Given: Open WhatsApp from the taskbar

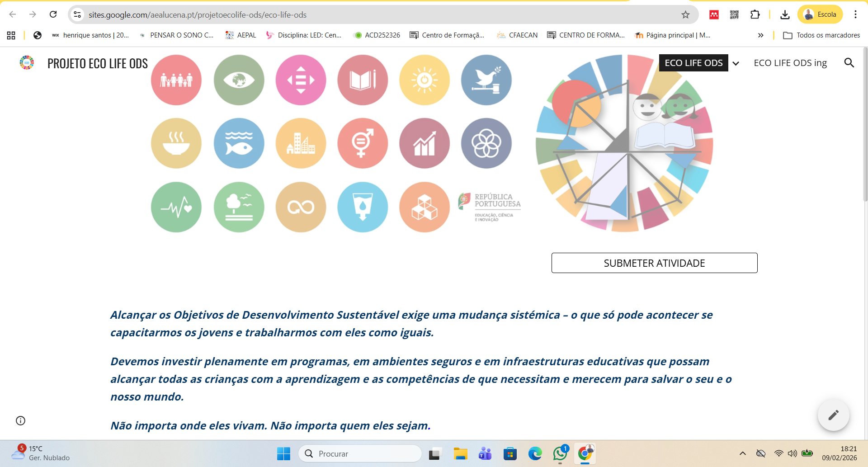Looking at the screenshot, I should pos(560,453).
